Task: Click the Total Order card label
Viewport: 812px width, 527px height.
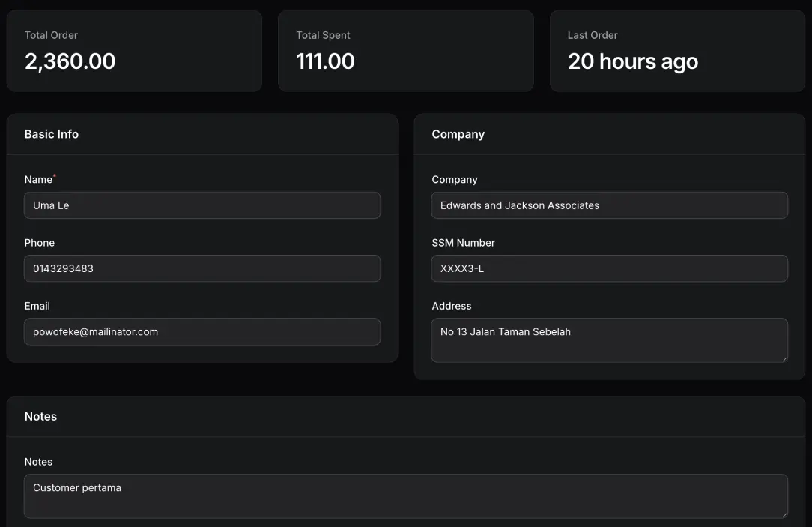Action: click(x=51, y=35)
